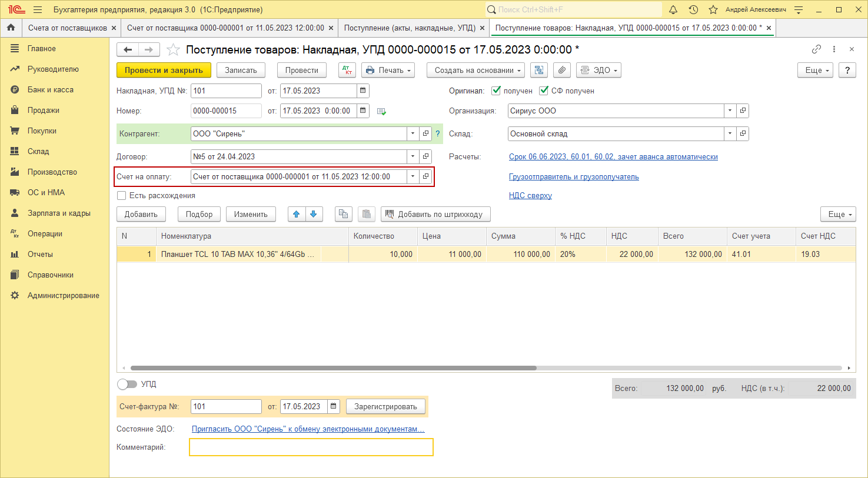Open top toolbar Еще menu
The height and width of the screenshot is (478, 868).
tap(815, 70)
